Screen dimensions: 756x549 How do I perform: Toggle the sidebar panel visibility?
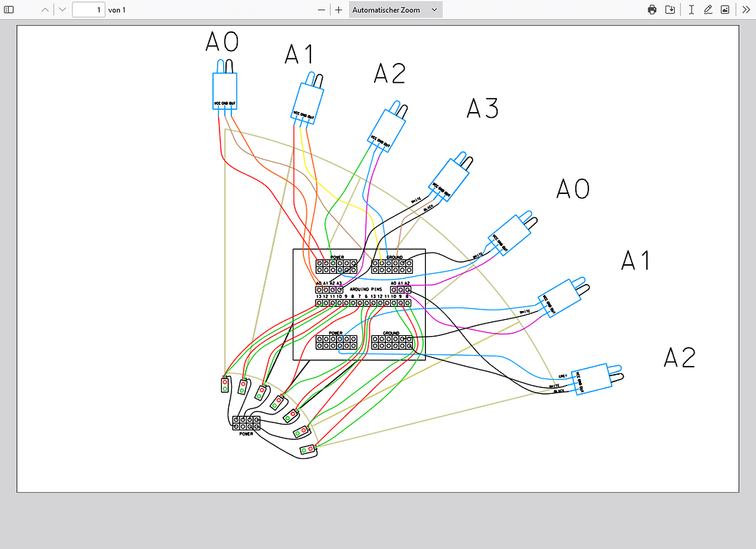pos(9,10)
